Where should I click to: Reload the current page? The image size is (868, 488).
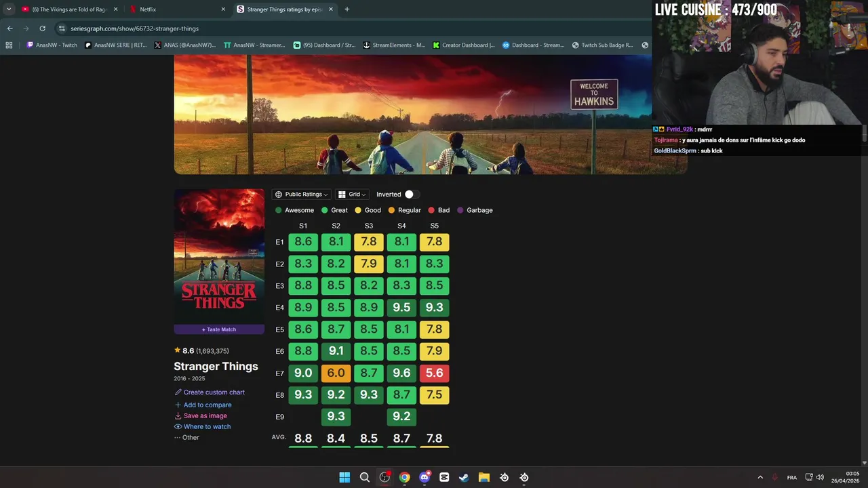(42, 28)
